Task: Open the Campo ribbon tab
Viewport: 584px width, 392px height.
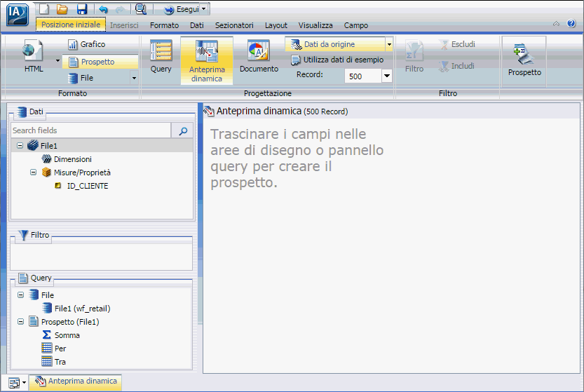Action: click(x=355, y=25)
